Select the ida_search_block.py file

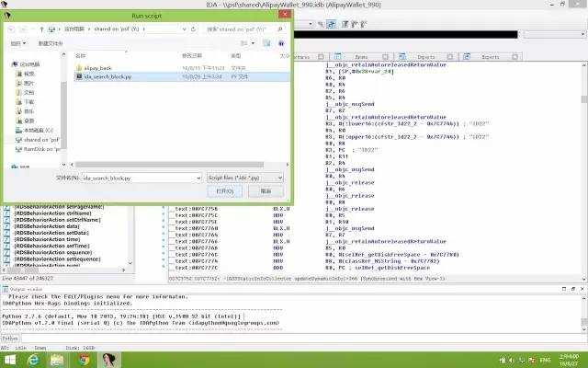(x=182, y=76)
